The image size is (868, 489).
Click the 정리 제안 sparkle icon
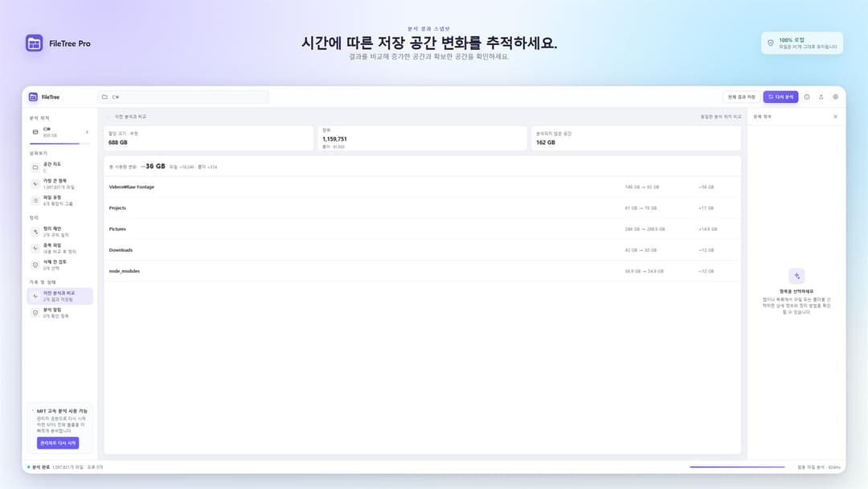(x=35, y=232)
